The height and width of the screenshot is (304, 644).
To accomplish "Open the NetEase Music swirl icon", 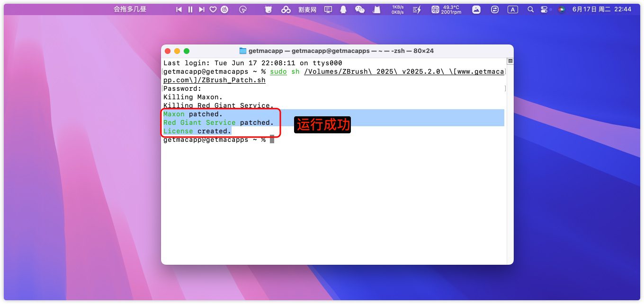I will coord(224,9).
